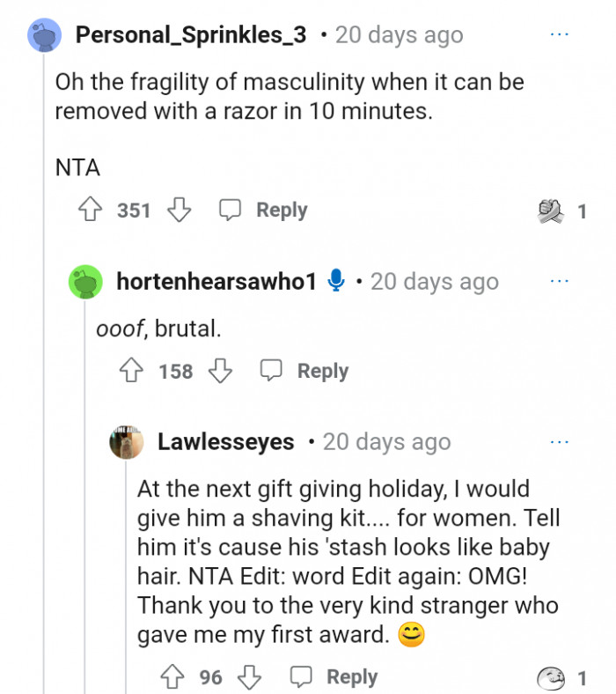Open hortenhearsawho1 username link
The width and height of the screenshot is (616, 694).
[216, 282]
